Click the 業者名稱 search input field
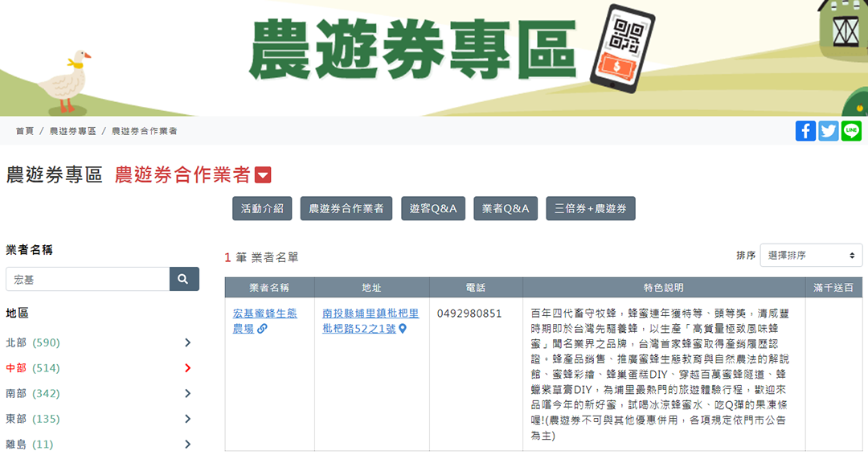The height and width of the screenshot is (455, 868). coord(88,279)
